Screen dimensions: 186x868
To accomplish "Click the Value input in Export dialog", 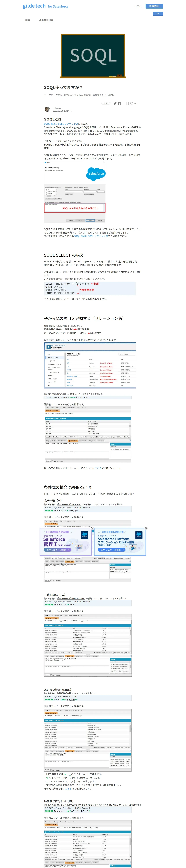I will click(x=101, y=192).
